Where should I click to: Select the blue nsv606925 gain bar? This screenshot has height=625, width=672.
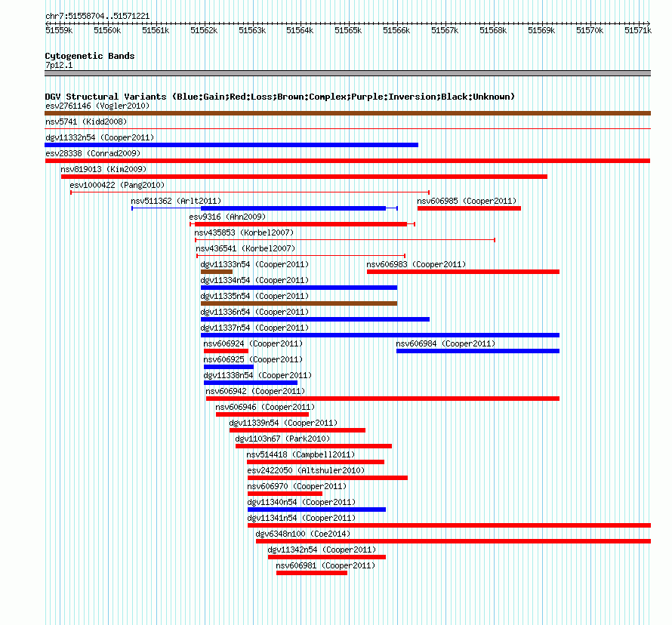click(x=229, y=367)
